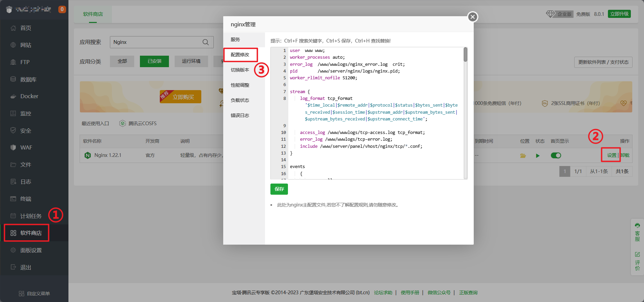
Task: Click the 开发商 column header
Action: 152,141
